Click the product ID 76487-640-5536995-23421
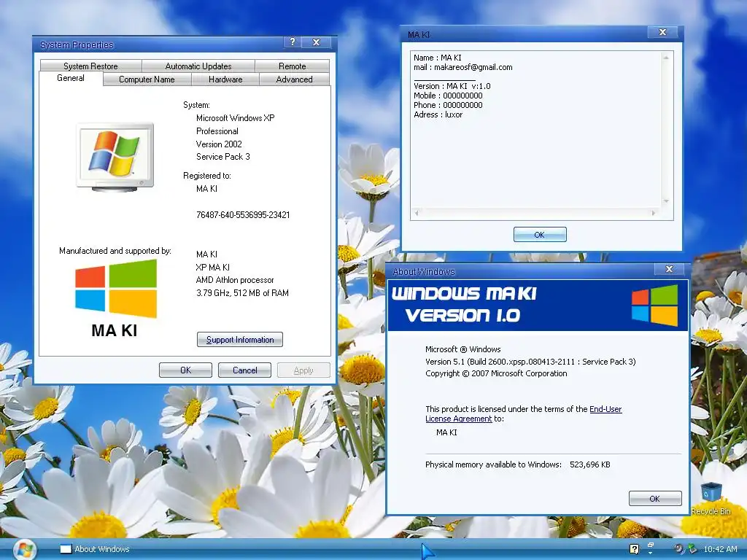This screenshot has height=560, width=747. (x=243, y=215)
